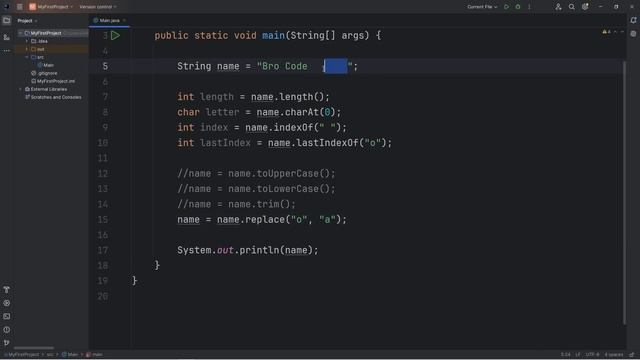This screenshot has height=360, width=640.
Task: Open the Structure tool window icon
Action: (x=7, y=37)
